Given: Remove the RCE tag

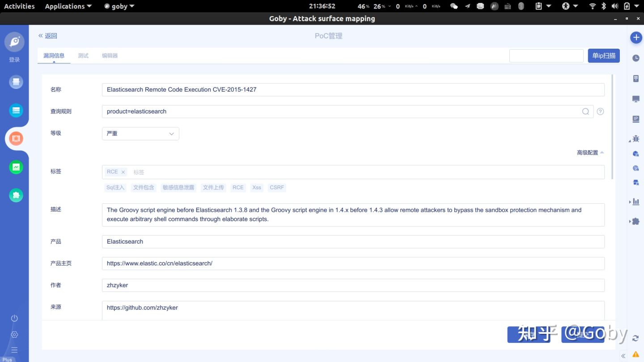Looking at the screenshot, I should pyautogui.click(x=123, y=172).
